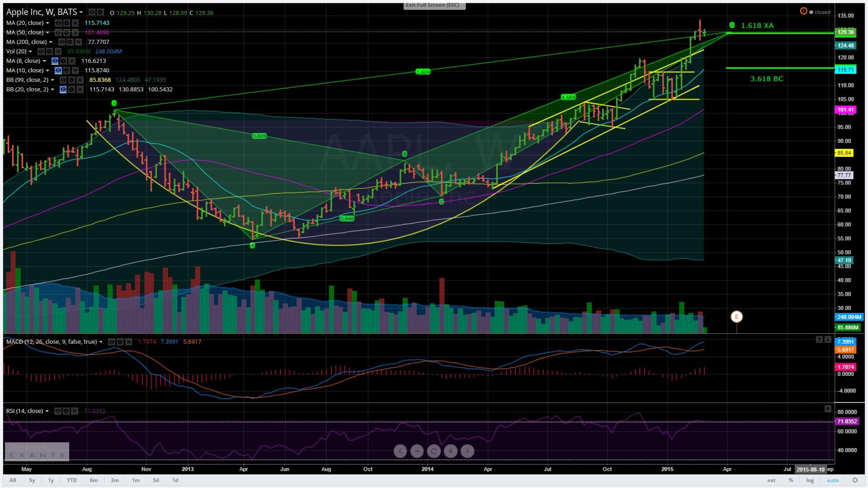Remove the MA (50, close) indicator
Screen dimensions: 868x488
[x=75, y=33]
